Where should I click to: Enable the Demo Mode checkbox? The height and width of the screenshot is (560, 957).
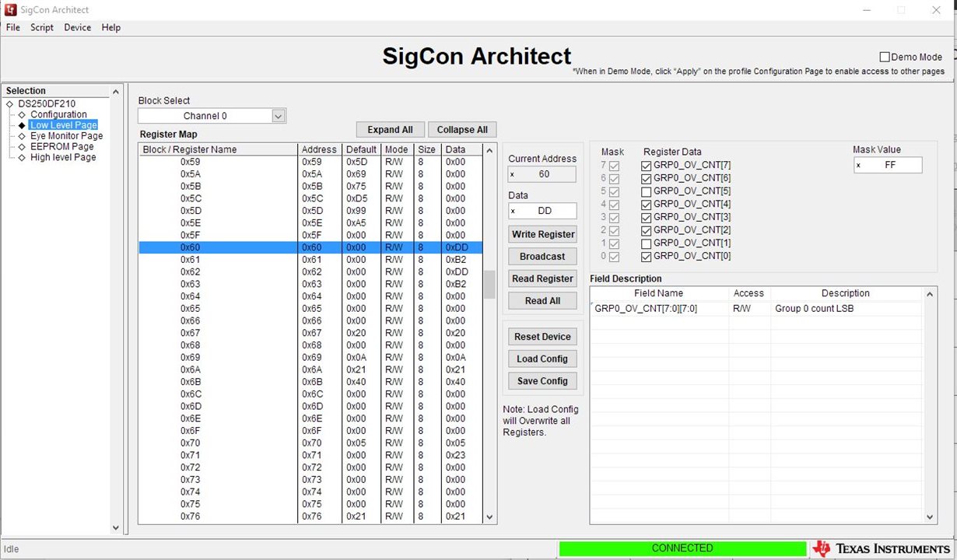pyautogui.click(x=885, y=57)
